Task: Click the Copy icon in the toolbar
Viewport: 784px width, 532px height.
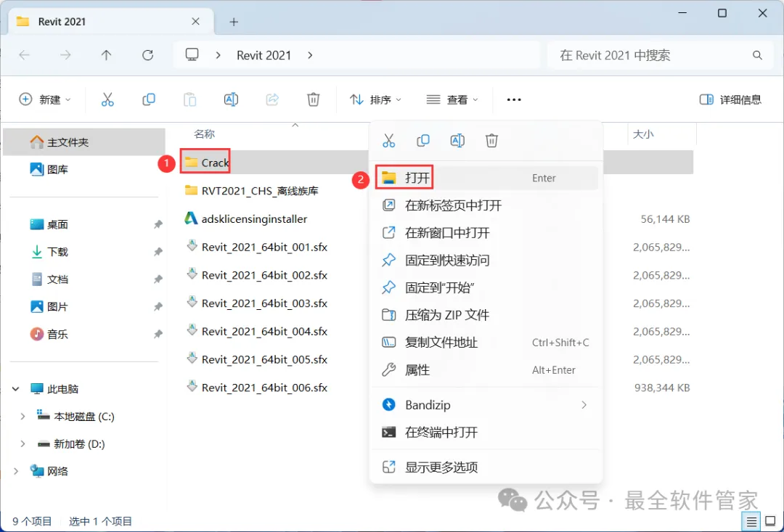Action: tap(149, 99)
